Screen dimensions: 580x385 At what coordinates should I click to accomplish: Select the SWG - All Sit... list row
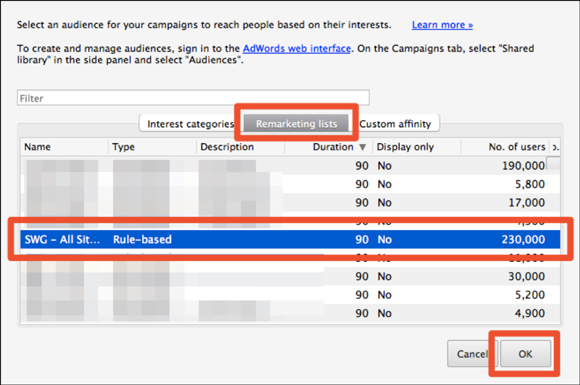click(290, 239)
